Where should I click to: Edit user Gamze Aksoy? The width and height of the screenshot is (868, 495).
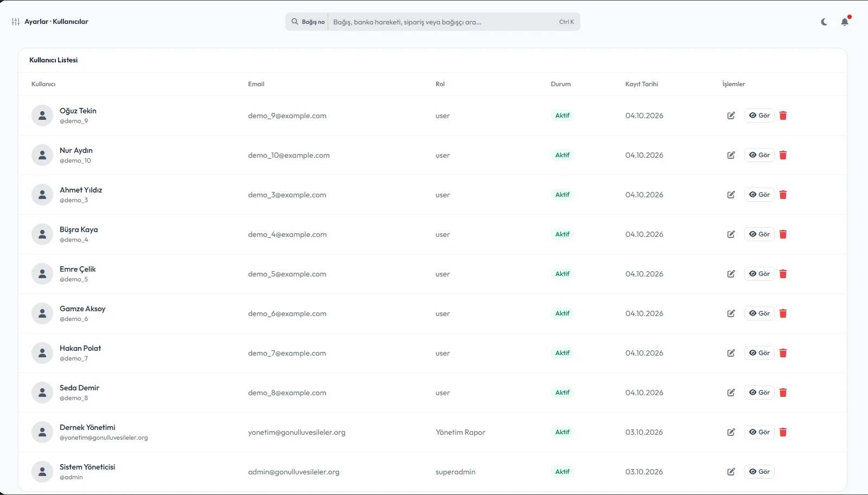(731, 313)
